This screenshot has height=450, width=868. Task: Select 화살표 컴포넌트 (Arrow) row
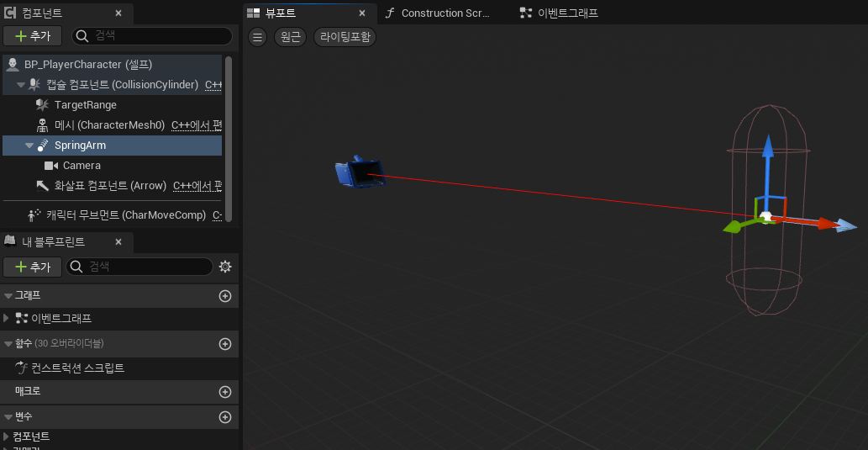(x=113, y=186)
